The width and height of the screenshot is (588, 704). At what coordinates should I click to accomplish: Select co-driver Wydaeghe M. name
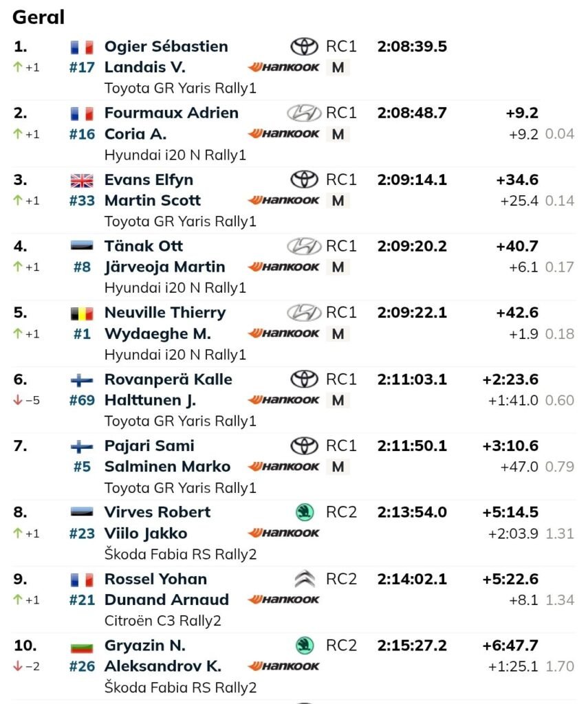157,333
